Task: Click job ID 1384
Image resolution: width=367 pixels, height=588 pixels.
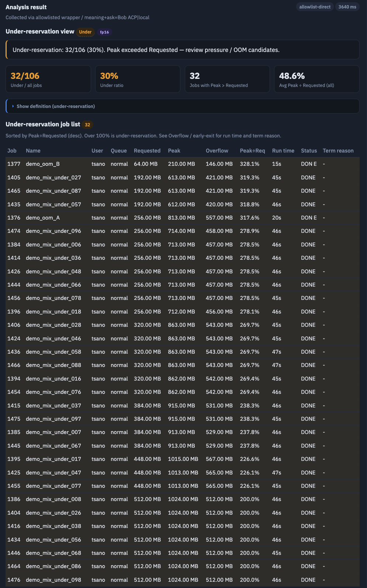Action: point(14,245)
